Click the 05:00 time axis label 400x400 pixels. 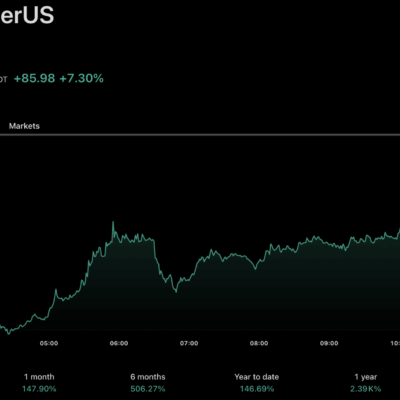pos(49,343)
